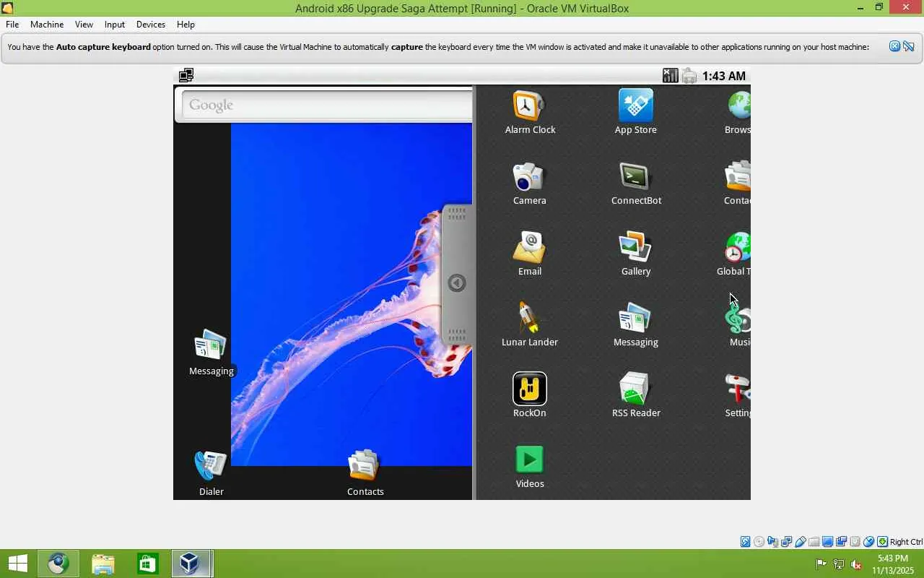
Task: Click the Android clock showing 1:43 AM
Action: pos(723,76)
